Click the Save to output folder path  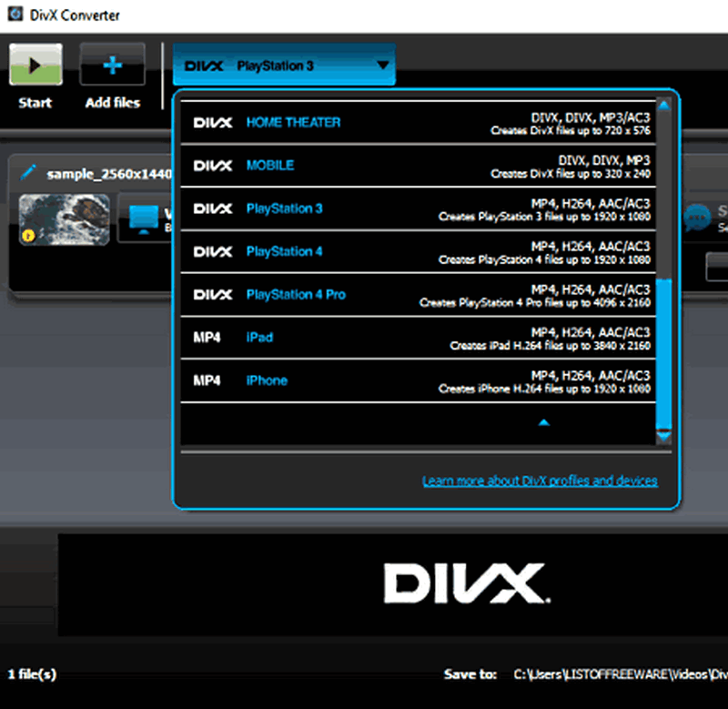(619, 674)
